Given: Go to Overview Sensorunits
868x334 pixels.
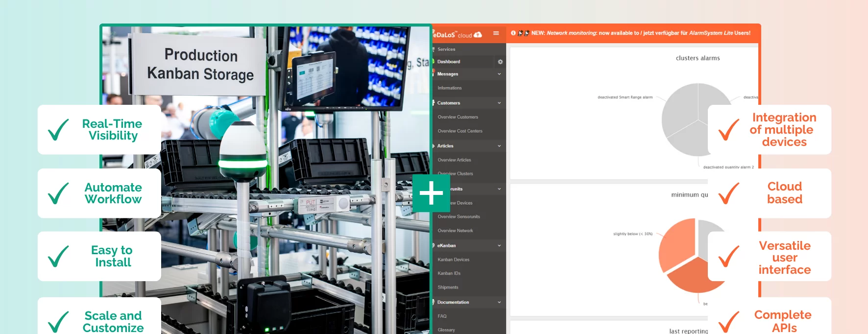Looking at the screenshot, I should tap(459, 217).
